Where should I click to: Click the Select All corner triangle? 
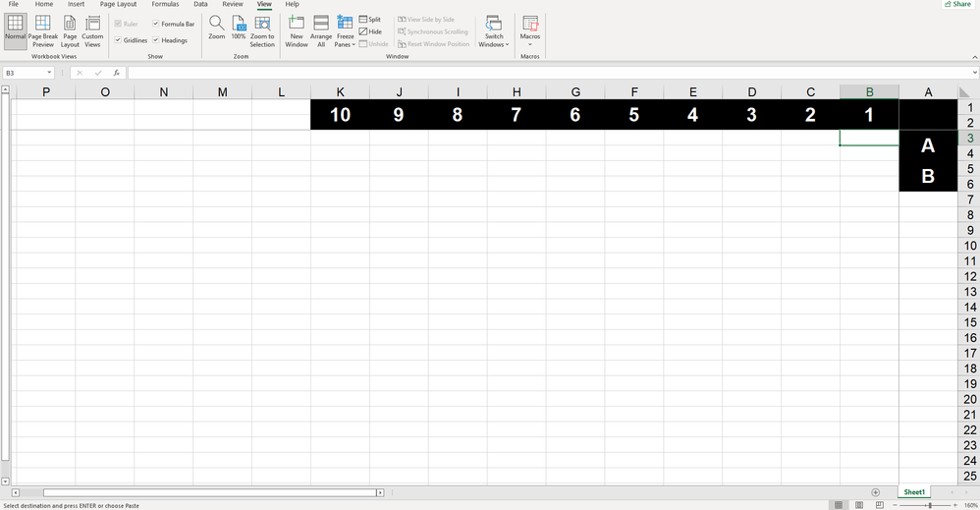coord(965,92)
